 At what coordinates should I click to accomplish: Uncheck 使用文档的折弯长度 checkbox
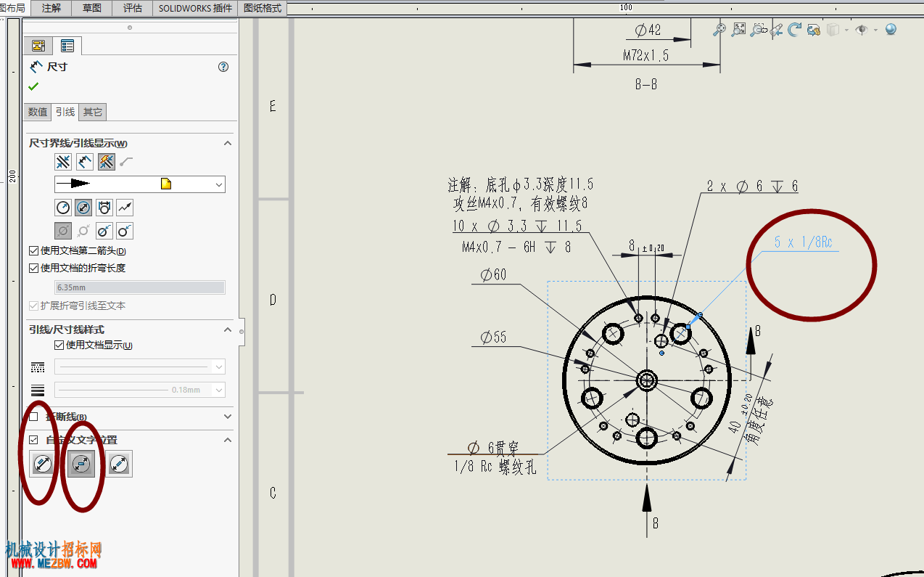click(33, 268)
